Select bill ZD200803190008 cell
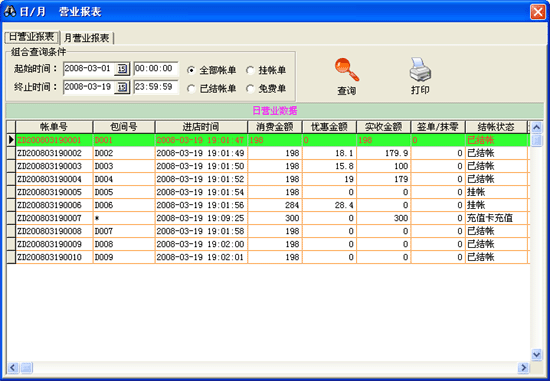 [x=54, y=231]
